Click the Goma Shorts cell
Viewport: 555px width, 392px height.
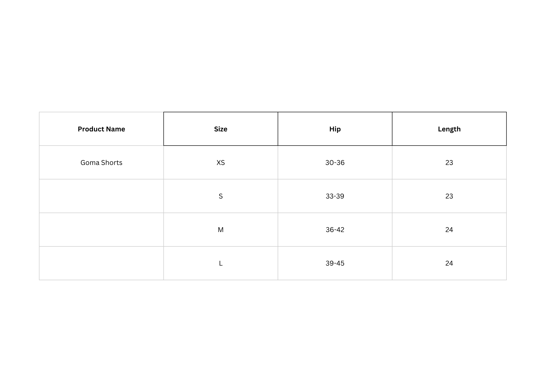coord(101,162)
